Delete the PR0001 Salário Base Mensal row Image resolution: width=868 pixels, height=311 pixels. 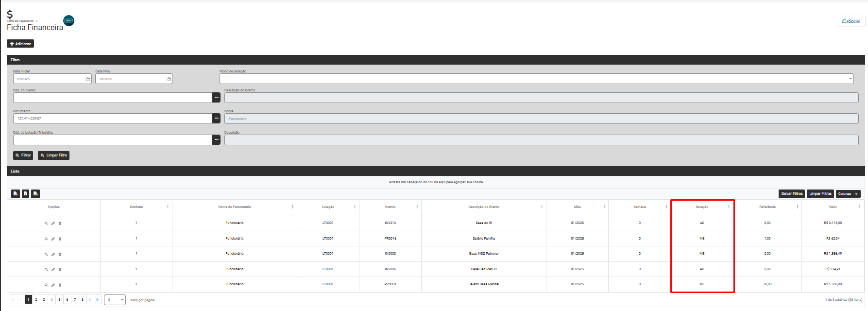60,285
